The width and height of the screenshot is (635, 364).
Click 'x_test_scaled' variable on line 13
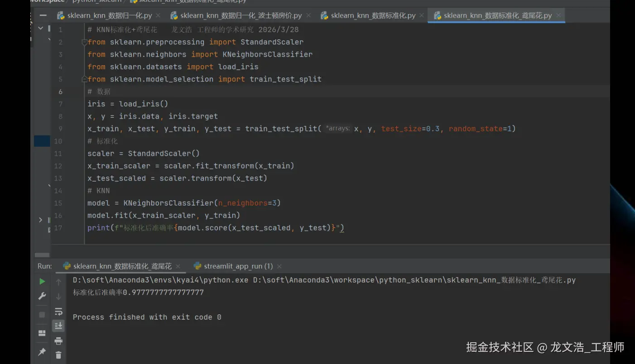tap(117, 178)
